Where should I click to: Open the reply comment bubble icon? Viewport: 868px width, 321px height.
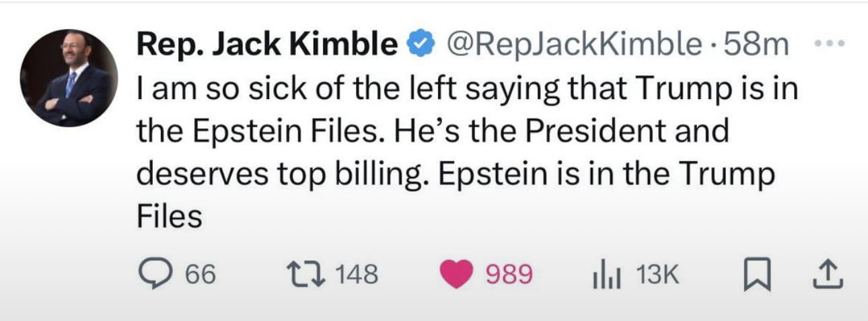pyautogui.click(x=155, y=275)
